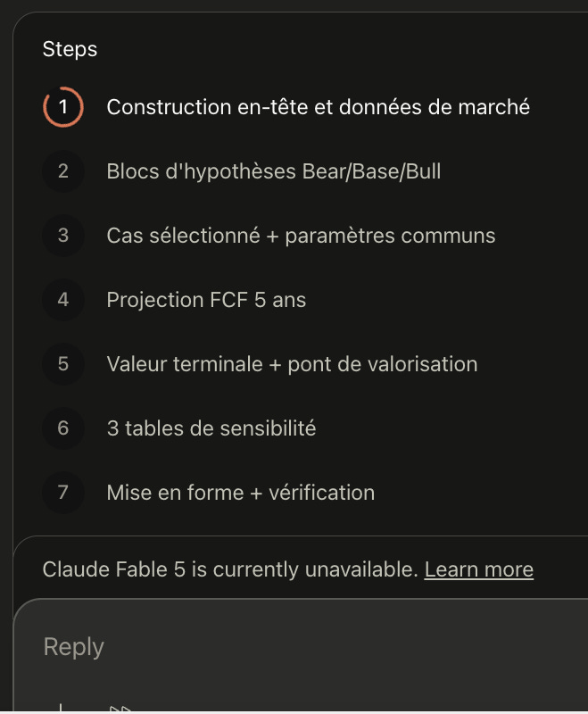Image resolution: width=588 pixels, height=714 pixels.
Task: Open the Learn more link
Action: (x=479, y=569)
